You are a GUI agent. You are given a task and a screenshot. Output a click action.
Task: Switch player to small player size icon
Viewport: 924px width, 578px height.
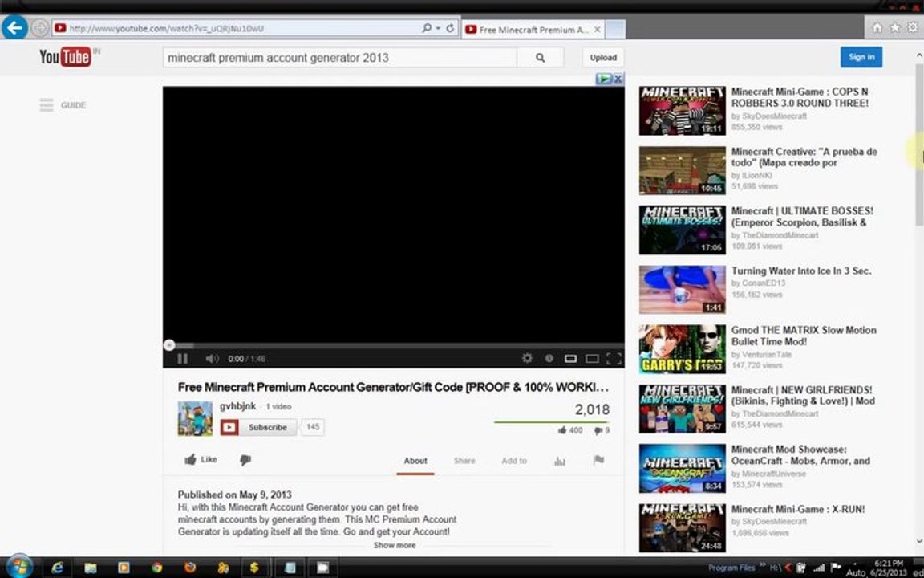[x=569, y=359]
